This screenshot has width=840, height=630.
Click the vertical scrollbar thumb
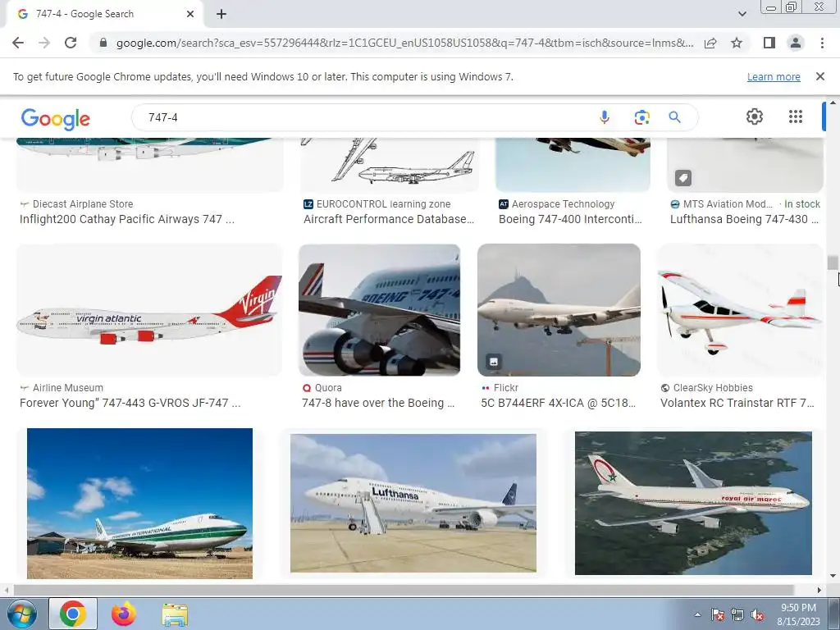click(833, 262)
